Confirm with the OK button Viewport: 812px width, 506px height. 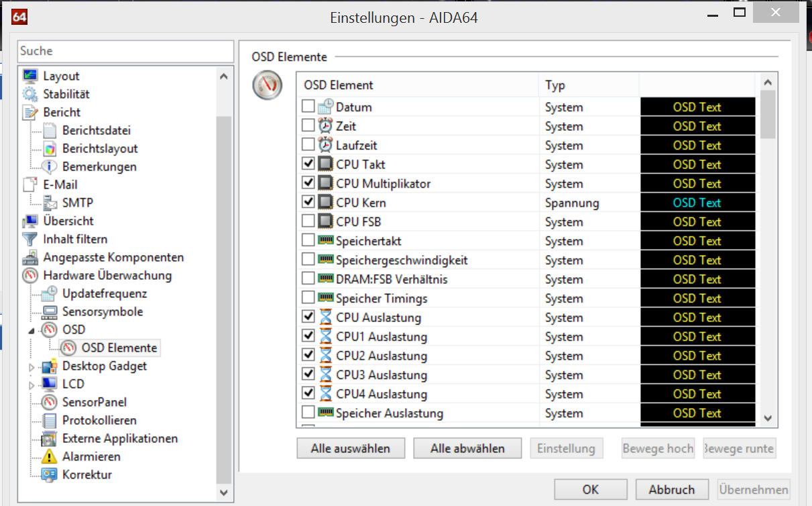click(x=591, y=489)
